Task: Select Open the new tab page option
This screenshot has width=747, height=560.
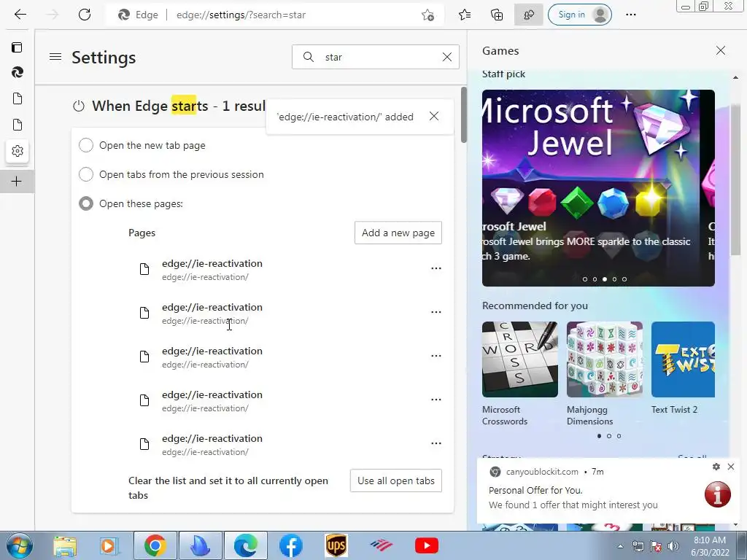Action: coord(86,145)
